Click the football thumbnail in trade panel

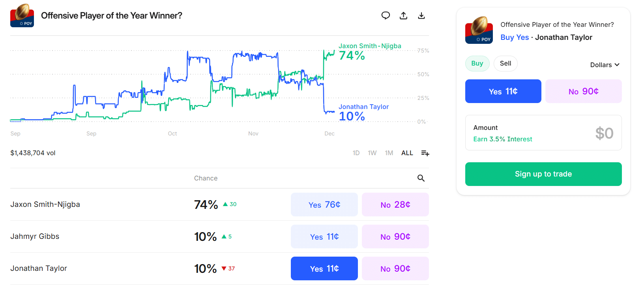point(479,30)
